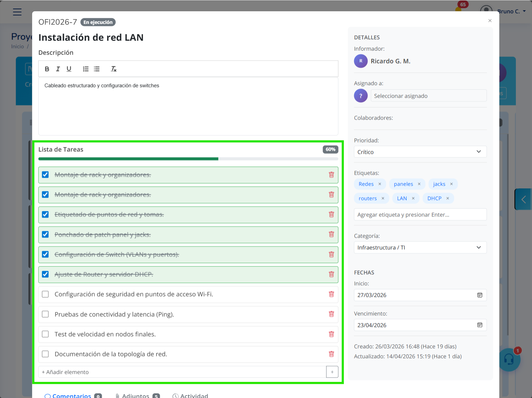
Task: Delete the 'Documentación de la topología de red' task
Action: coord(331,354)
